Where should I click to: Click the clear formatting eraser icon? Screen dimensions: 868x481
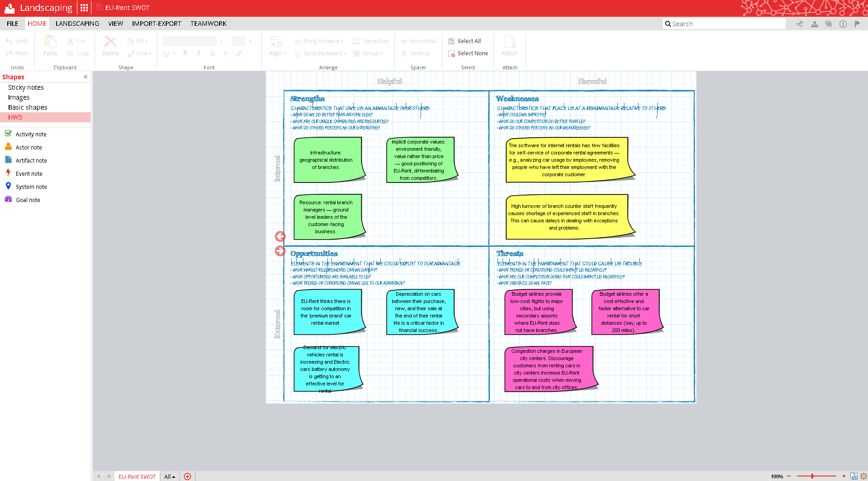click(240, 53)
